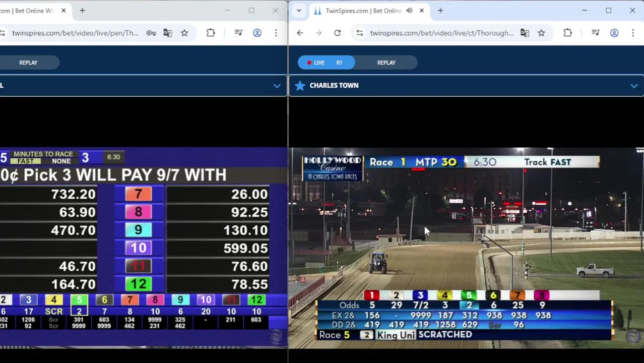Select the REPLAY button in the left window
Image resolution: width=644 pixels, height=363 pixels.
(28, 63)
